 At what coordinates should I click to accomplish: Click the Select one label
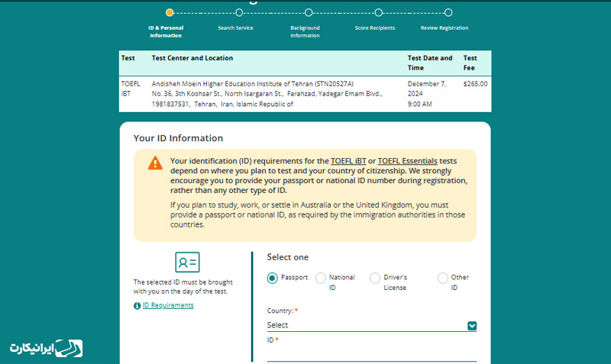coord(288,257)
